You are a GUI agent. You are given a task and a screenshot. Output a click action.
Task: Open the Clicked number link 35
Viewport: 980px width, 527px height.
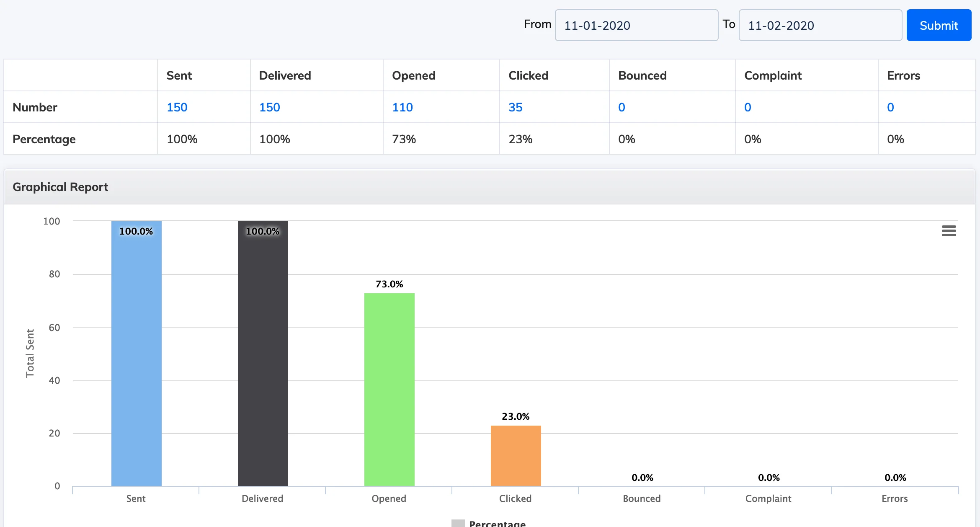pyautogui.click(x=515, y=107)
